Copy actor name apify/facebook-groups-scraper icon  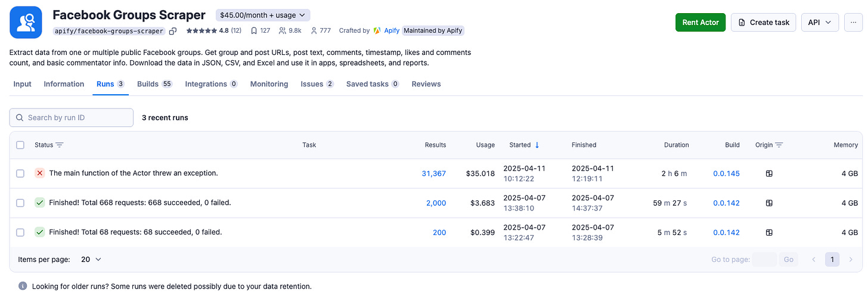173,31
